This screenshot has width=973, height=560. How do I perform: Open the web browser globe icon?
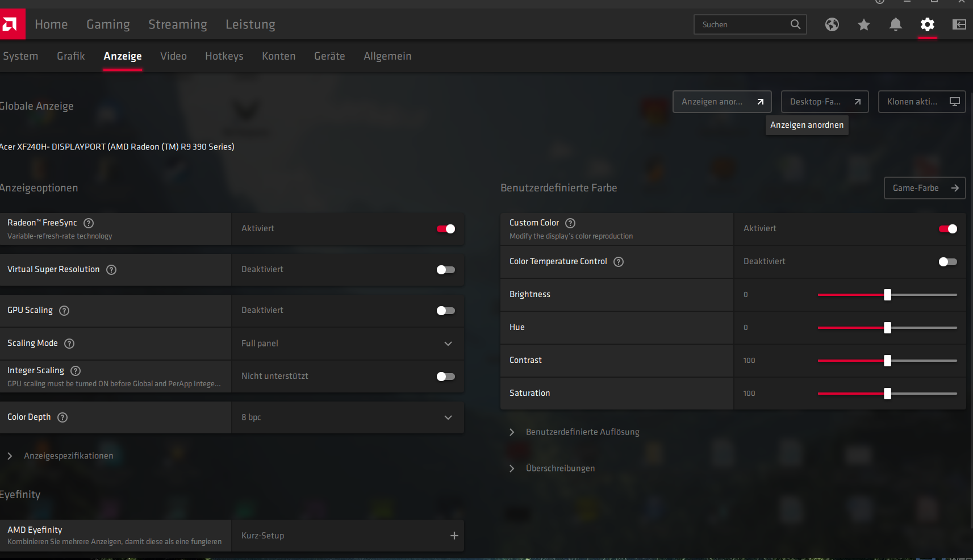pos(832,24)
